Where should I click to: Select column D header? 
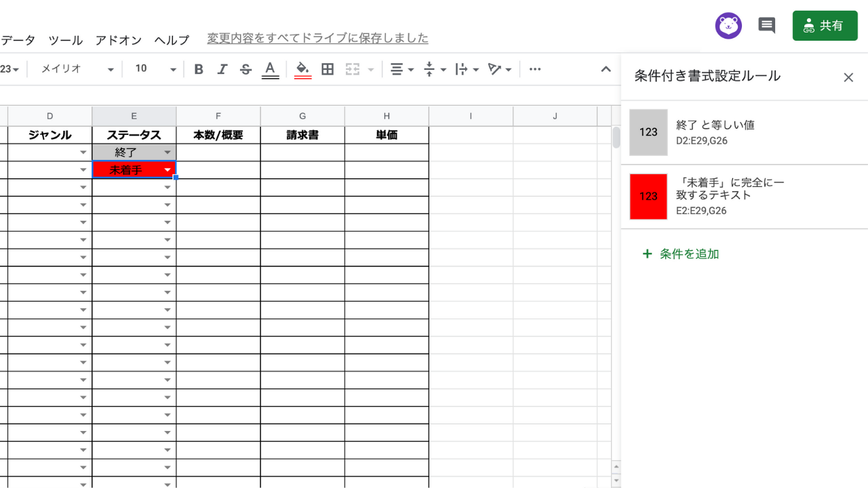point(50,116)
